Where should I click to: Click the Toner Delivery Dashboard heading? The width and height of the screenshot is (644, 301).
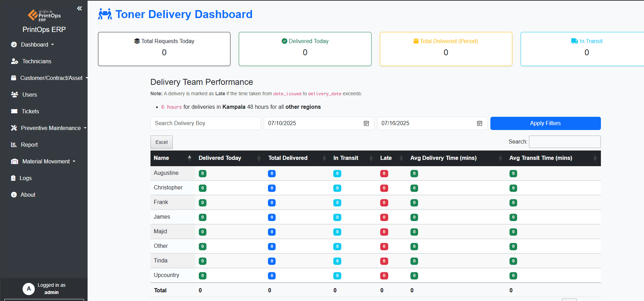pos(184,14)
